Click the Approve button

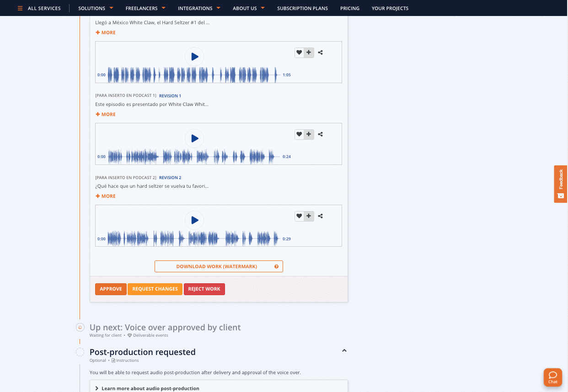[x=111, y=289]
